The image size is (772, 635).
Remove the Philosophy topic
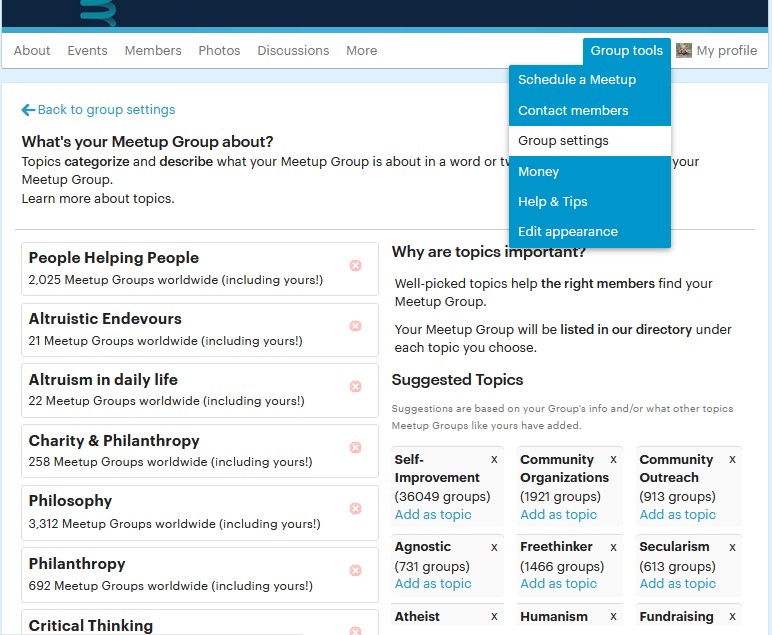[x=355, y=508]
